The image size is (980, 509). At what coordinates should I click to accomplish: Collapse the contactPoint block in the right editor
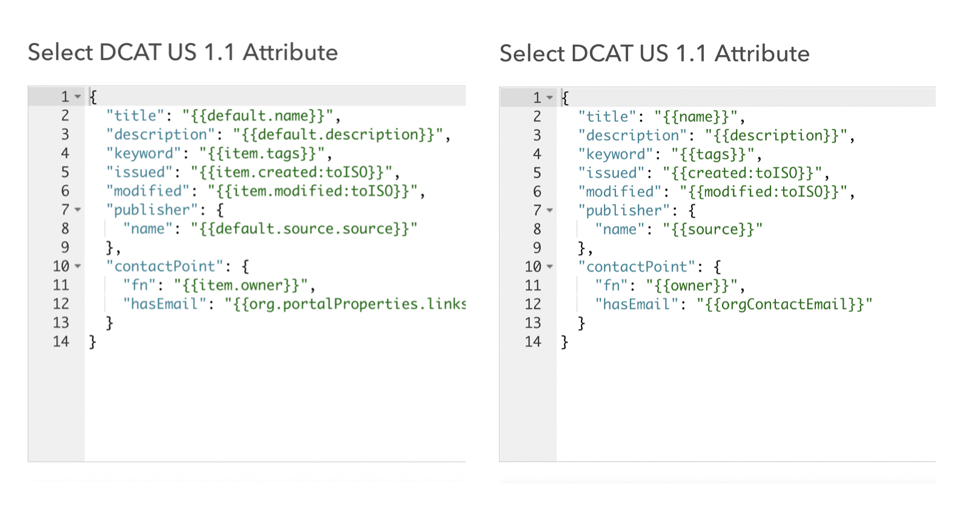coord(550,267)
